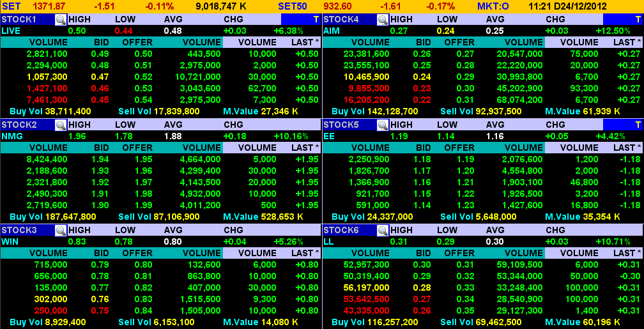This screenshot has height=329, width=644.
Task: Click LIVE best offer price 0.50
Action: [x=143, y=54]
